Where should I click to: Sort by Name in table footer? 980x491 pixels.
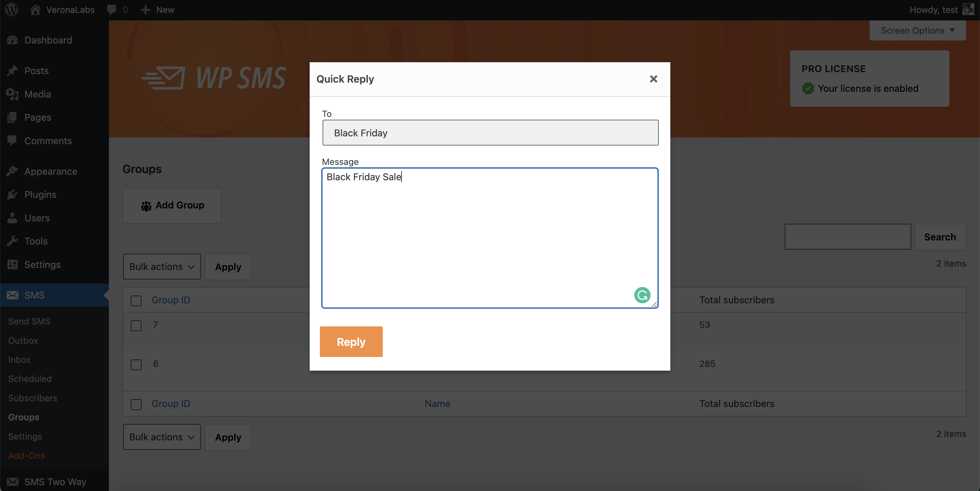tap(438, 404)
